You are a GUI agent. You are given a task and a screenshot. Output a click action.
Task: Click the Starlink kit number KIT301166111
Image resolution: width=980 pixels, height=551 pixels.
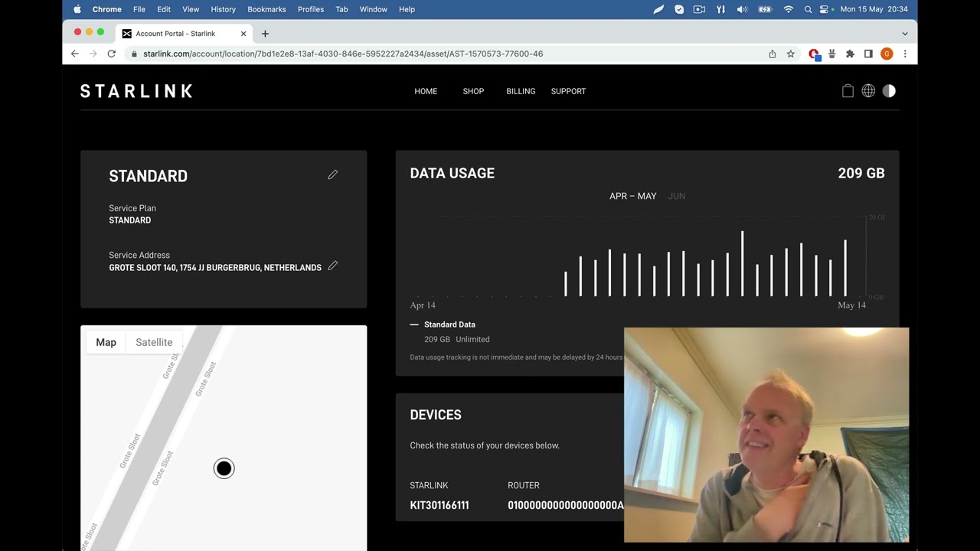point(439,505)
